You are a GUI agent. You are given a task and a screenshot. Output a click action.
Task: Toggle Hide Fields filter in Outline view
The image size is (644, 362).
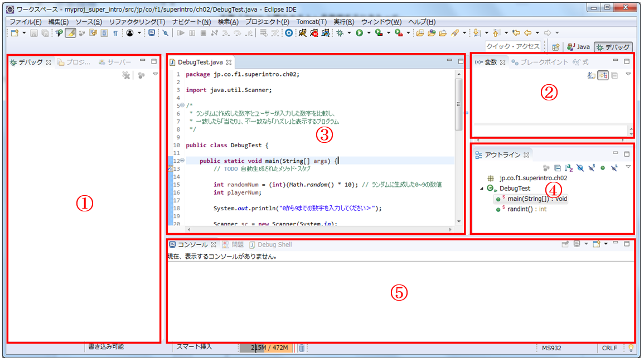coord(580,167)
